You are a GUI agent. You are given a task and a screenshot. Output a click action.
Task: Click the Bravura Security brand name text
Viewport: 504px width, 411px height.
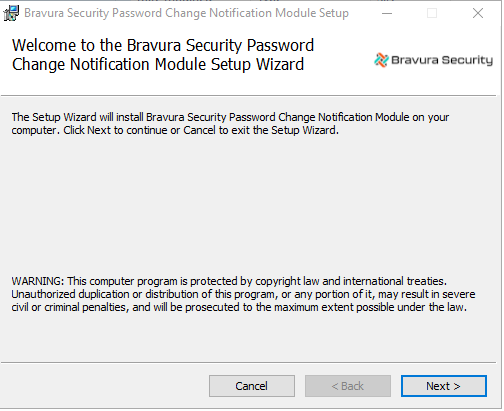pyautogui.click(x=442, y=60)
